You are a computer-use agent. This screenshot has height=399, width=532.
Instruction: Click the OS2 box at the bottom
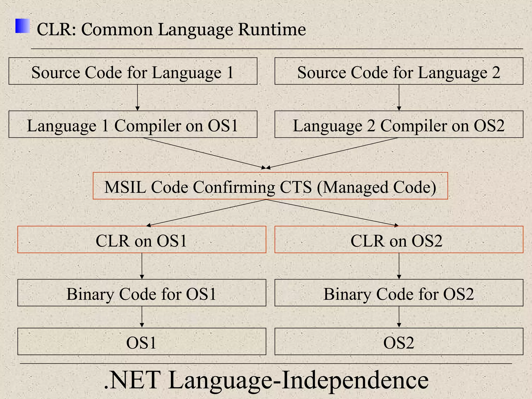click(x=399, y=342)
